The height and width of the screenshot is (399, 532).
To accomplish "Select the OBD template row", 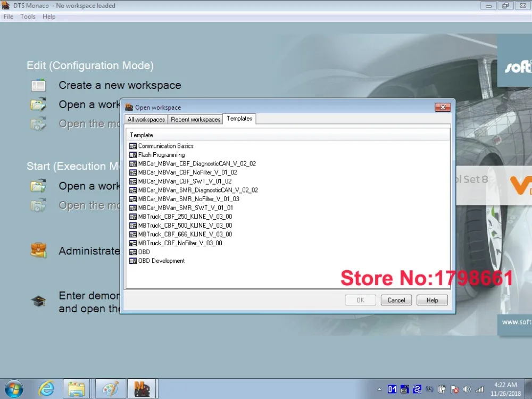I will pos(140,252).
